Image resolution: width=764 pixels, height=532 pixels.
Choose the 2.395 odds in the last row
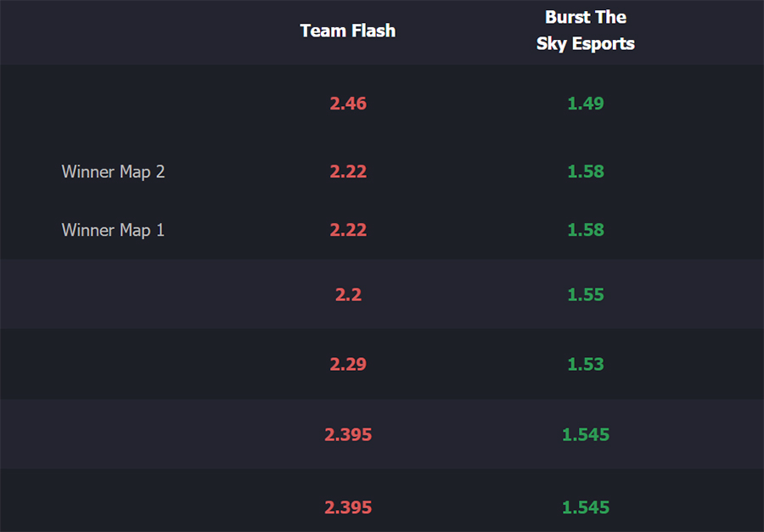[348, 507]
